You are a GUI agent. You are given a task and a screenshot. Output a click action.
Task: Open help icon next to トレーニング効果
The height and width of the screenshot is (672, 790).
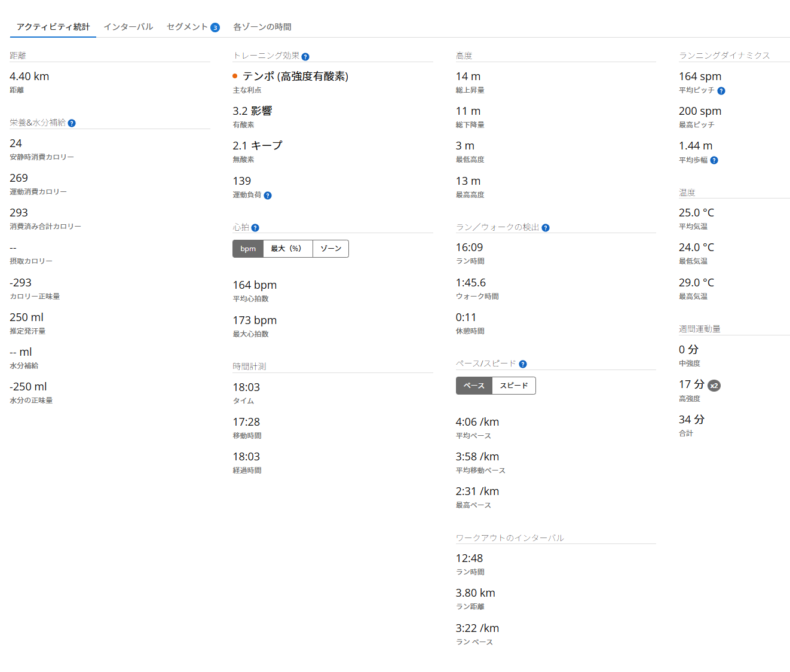click(305, 57)
